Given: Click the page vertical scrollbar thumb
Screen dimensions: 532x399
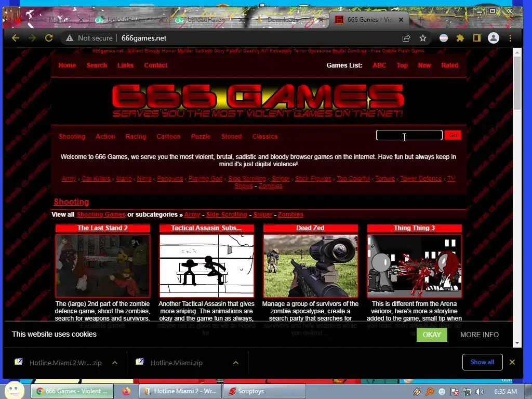Looking at the screenshot, I should 517,83.
